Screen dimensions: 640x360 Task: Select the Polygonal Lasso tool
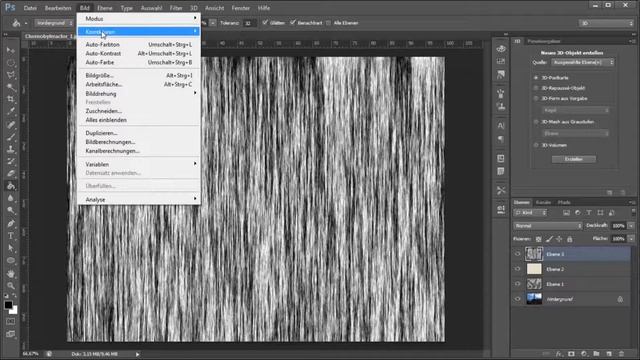[11, 75]
